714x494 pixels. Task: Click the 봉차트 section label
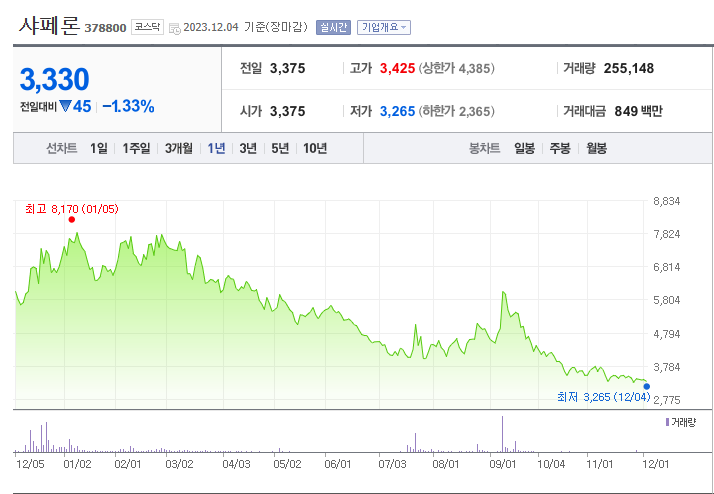[484, 148]
